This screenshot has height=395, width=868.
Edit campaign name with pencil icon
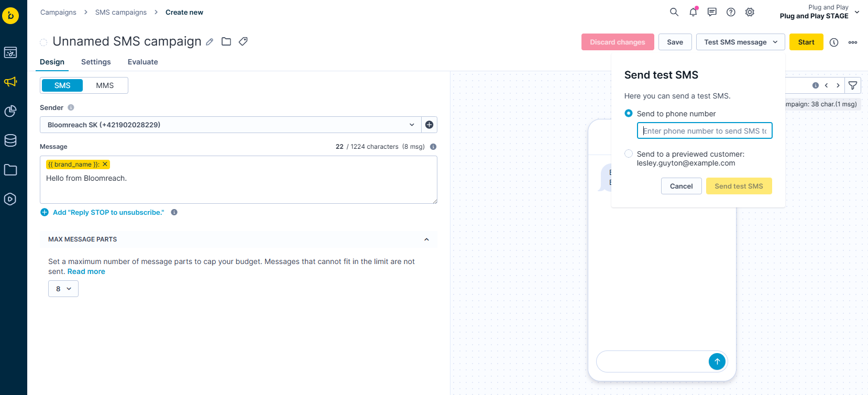click(x=210, y=42)
